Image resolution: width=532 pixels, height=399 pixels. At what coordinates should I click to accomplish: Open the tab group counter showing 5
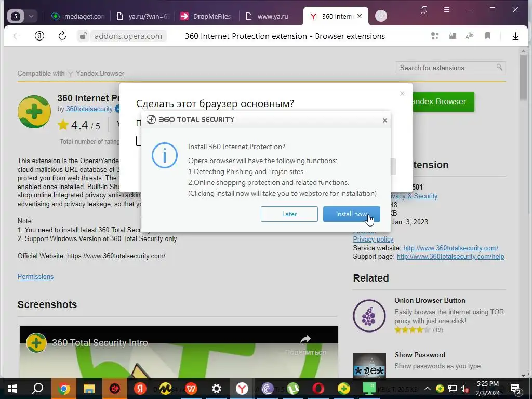click(16, 16)
